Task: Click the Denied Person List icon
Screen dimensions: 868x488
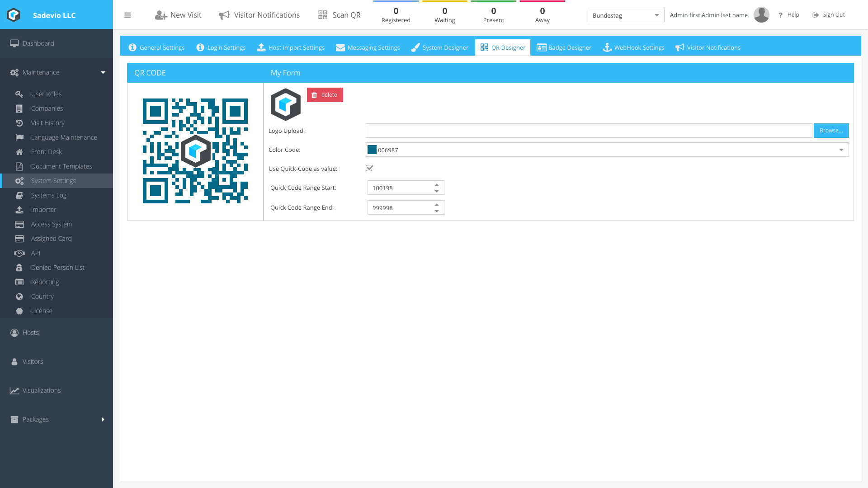Action: coord(19,267)
